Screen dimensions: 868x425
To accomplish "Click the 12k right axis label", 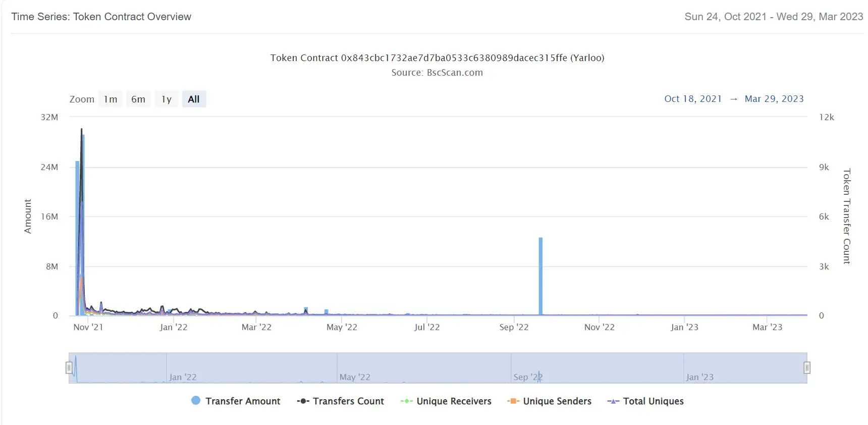I will [x=827, y=117].
